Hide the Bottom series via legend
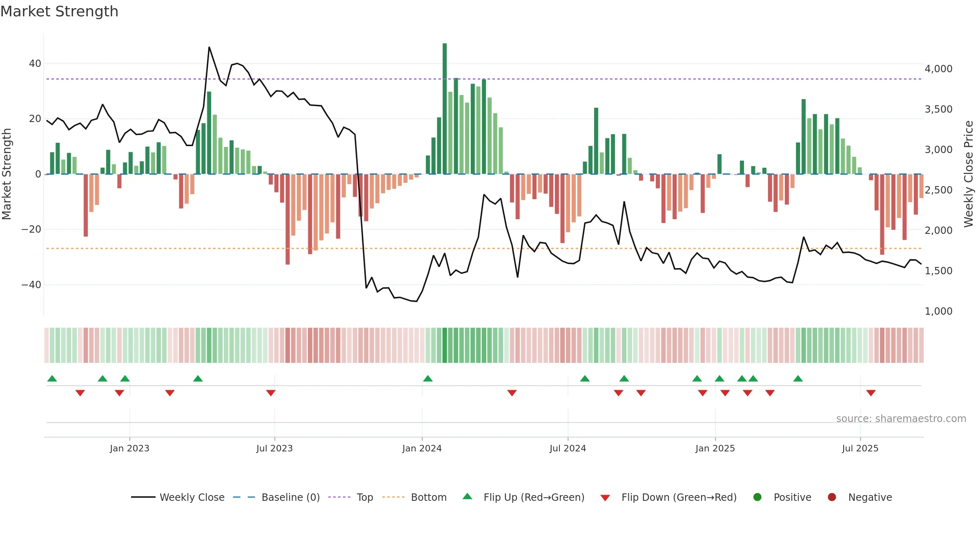Image resolution: width=980 pixels, height=551 pixels. (414, 497)
